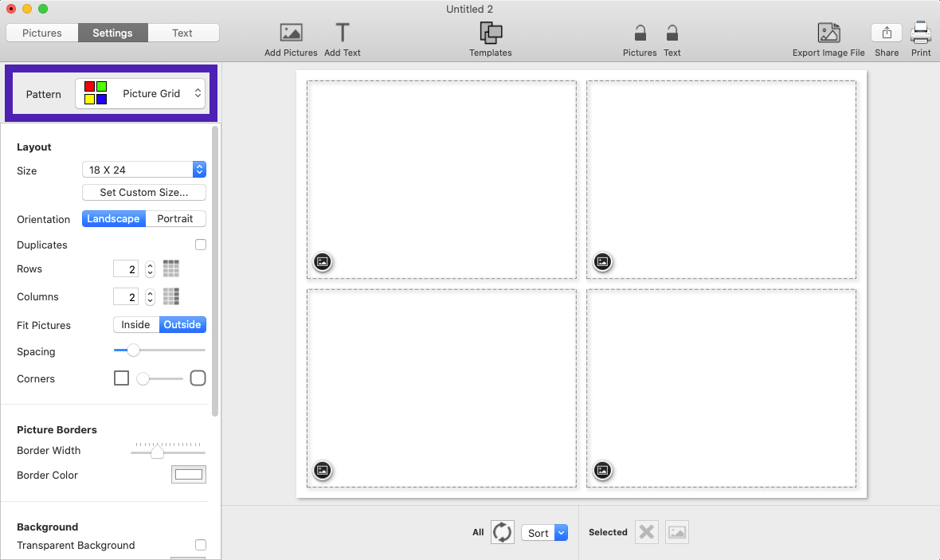Switch to the Text tab
The height and width of the screenshot is (560, 940).
(183, 33)
